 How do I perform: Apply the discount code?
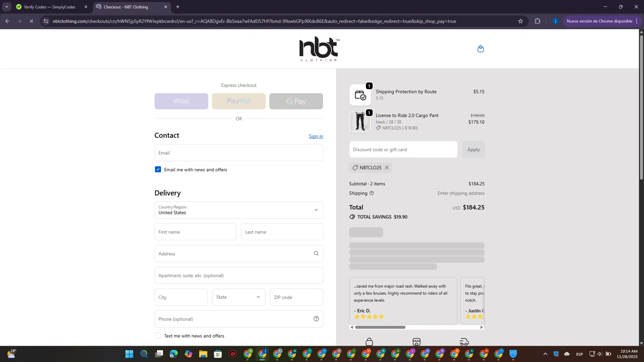[x=474, y=149]
